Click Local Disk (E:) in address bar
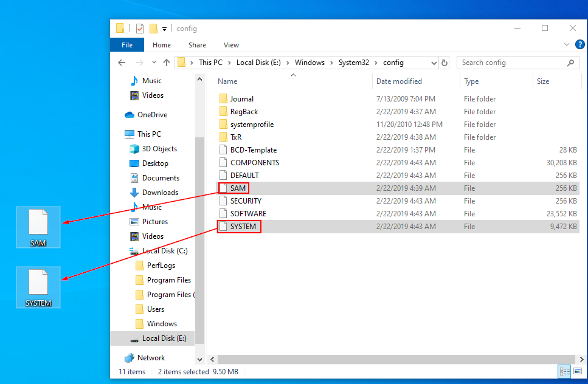 [258, 63]
